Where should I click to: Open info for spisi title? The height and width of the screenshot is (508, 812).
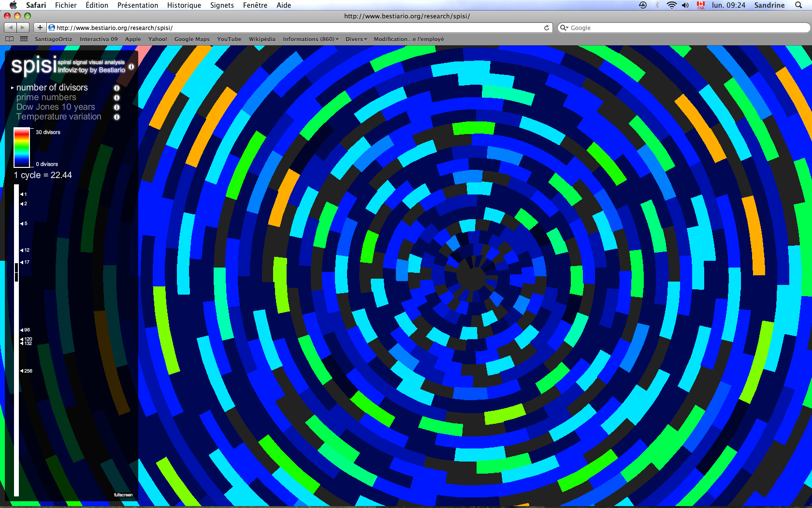[x=131, y=67]
